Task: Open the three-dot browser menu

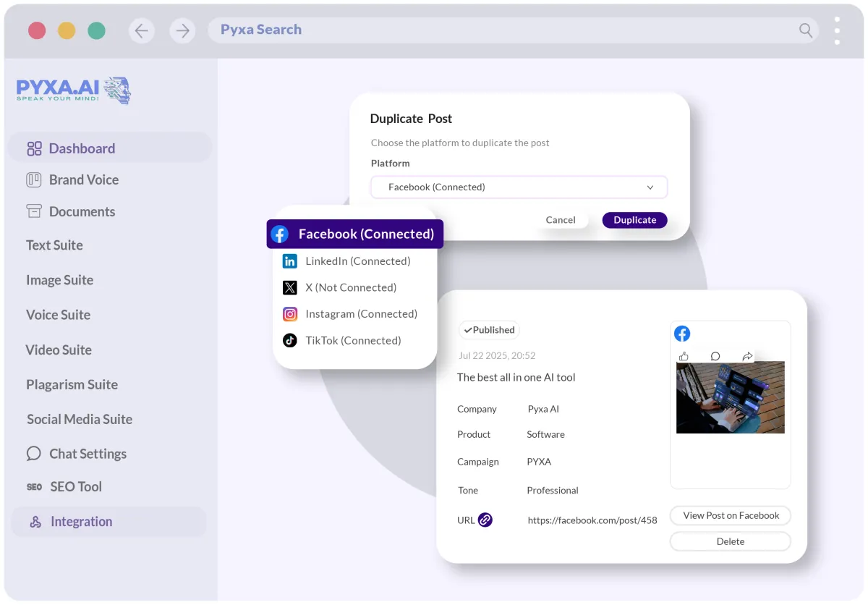Action: [837, 30]
